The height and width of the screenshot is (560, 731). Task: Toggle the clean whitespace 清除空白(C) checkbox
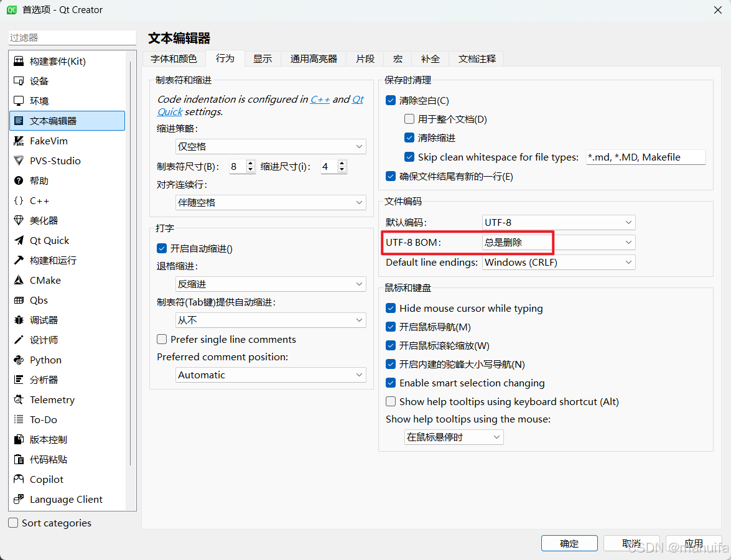coord(391,100)
